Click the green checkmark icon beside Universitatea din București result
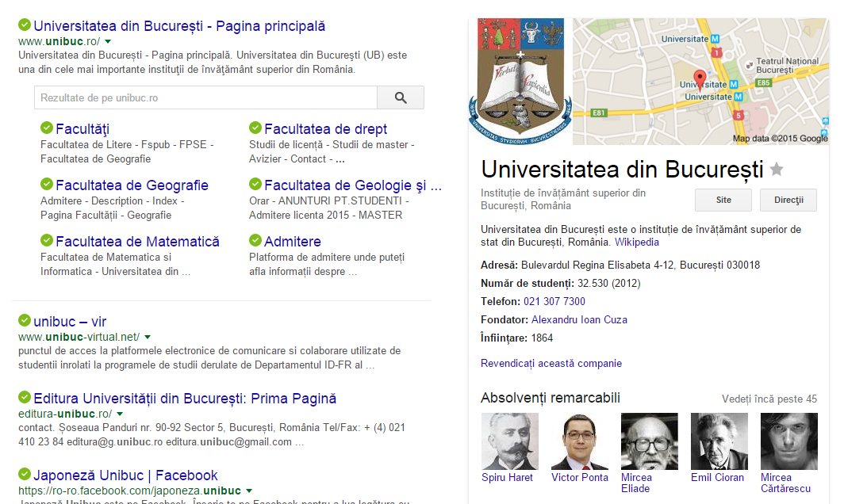844x504 pixels. point(25,25)
